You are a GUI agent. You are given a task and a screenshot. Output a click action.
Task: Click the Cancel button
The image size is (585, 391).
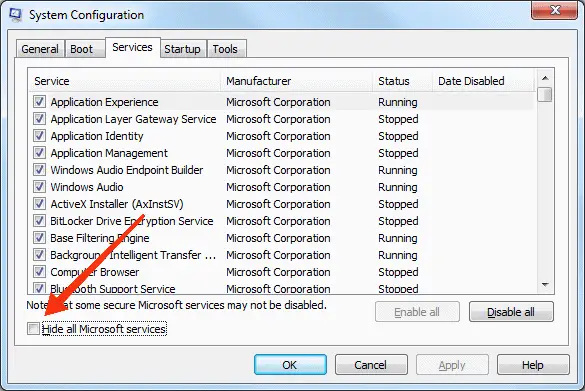coord(371,365)
